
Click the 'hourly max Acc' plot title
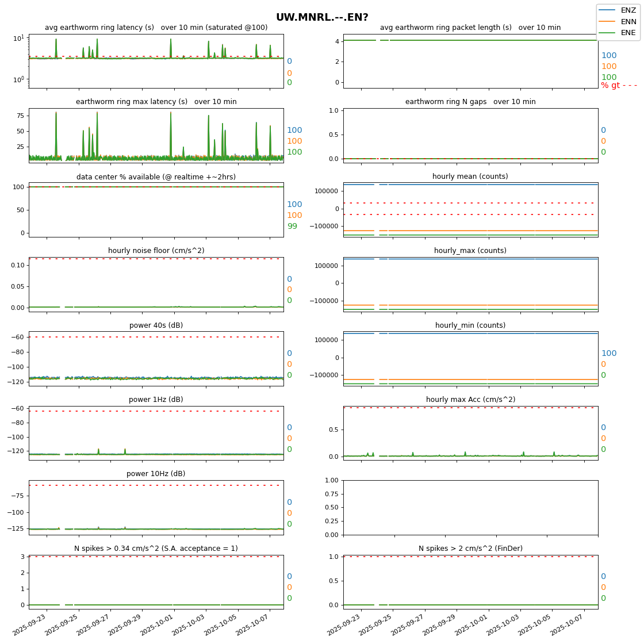click(x=470, y=400)
